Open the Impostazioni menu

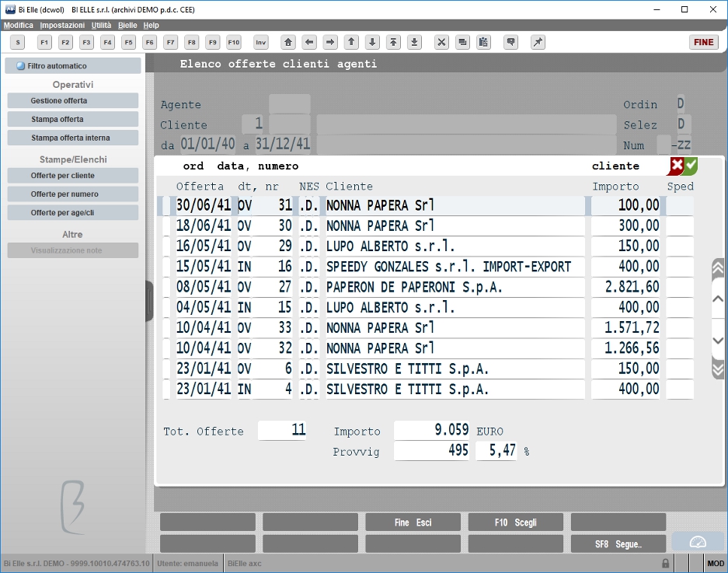62,25
